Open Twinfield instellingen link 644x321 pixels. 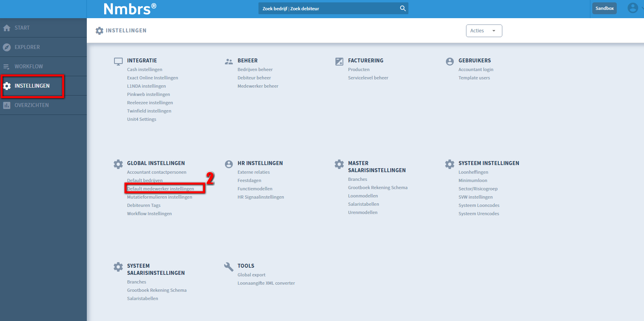149,111
